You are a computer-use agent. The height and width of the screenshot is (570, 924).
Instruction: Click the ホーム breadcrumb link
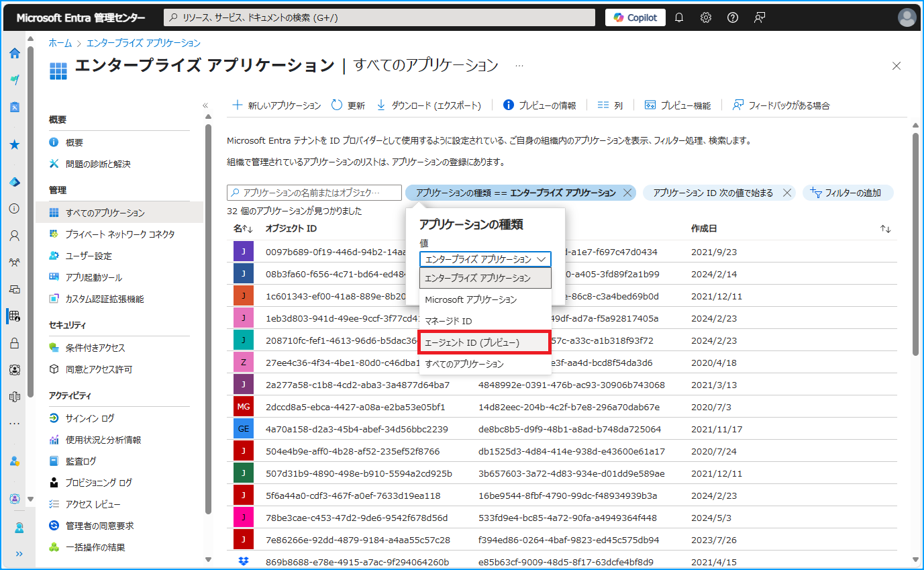[x=60, y=43]
